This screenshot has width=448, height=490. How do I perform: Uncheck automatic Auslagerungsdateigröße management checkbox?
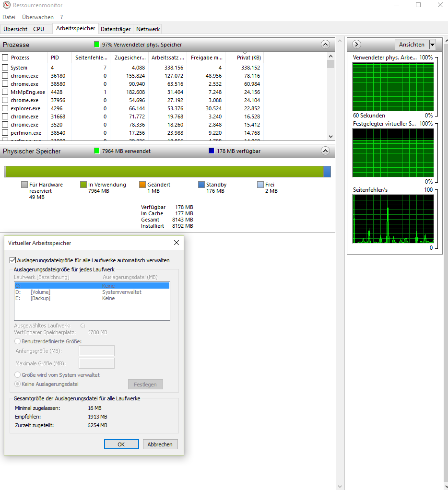point(12,260)
